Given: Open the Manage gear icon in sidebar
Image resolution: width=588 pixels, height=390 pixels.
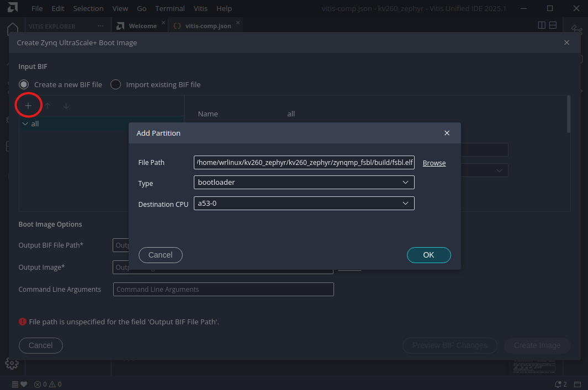Looking at the screenshot, I should point(12,364).
